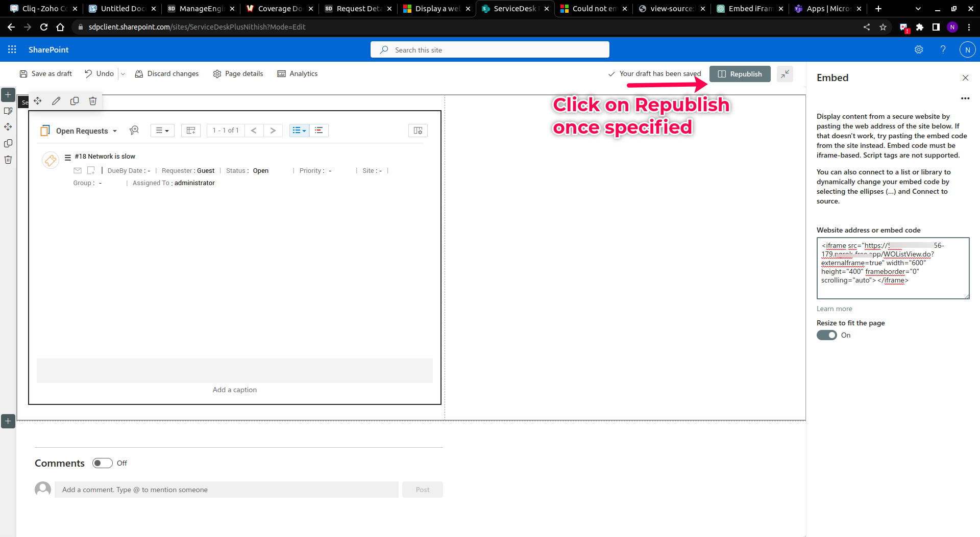The image size is (980, 537).
Task: Click the Search this site box
Action: [490, 50]
